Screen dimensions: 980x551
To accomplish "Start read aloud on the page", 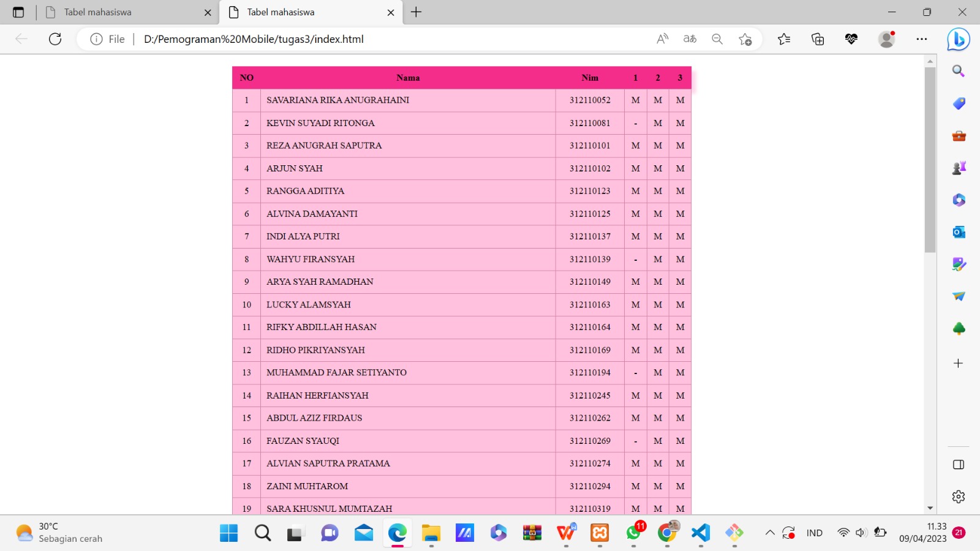I will (662, 39).
